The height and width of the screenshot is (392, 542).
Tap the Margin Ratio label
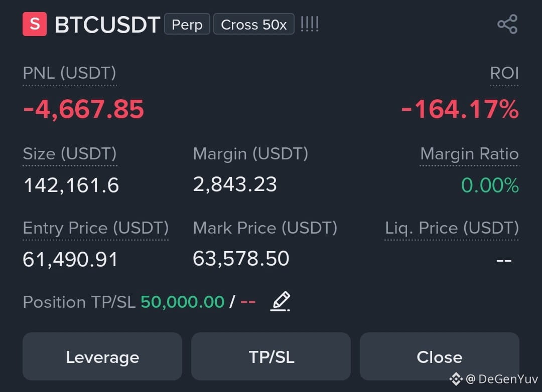pos(469,154)
